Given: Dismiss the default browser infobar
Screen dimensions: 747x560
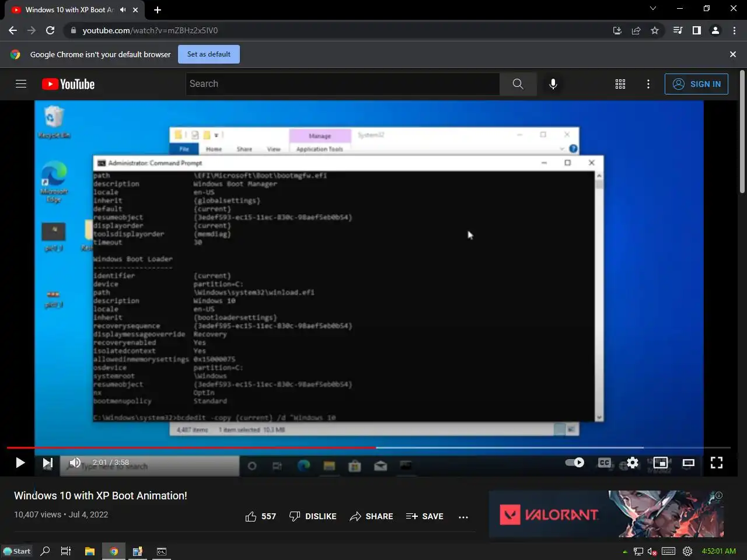Looking at the screenshot, I should pyautogui.click(x=733, y=54).
